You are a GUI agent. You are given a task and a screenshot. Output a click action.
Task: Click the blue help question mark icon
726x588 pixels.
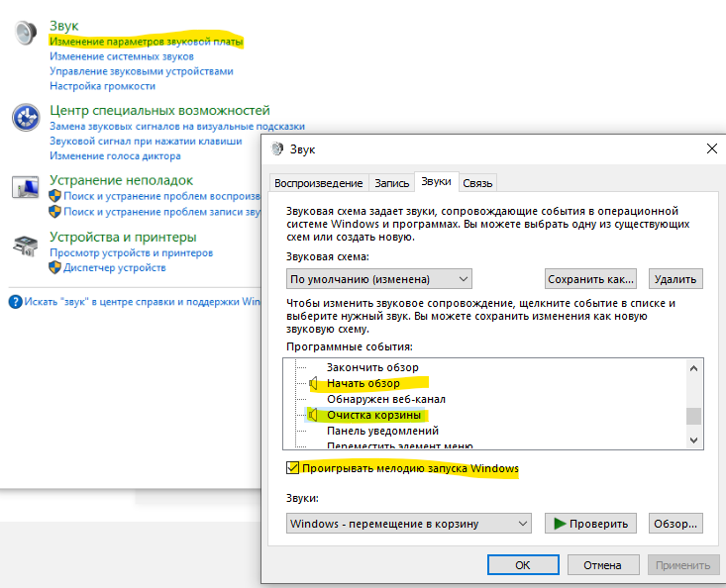(x=15, y=302)
